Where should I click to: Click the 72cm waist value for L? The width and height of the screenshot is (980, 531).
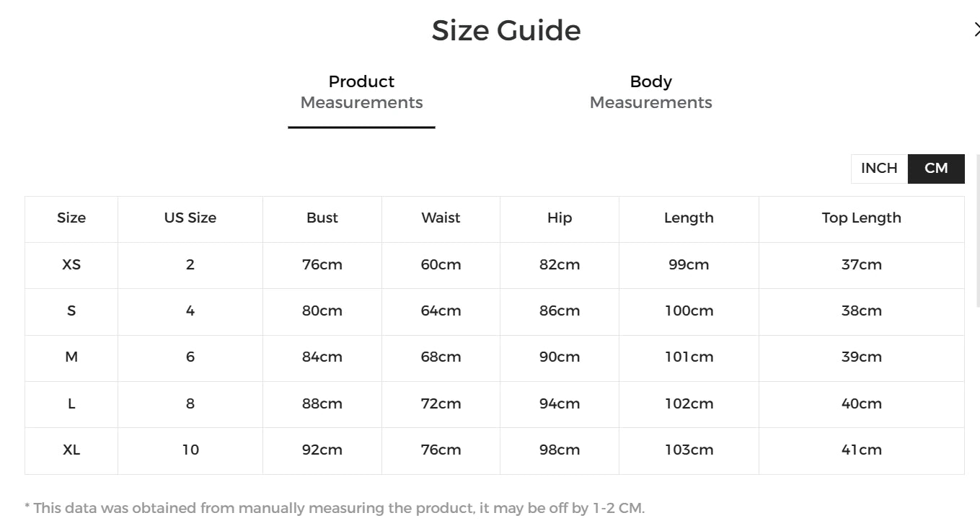click(x=441, y=404)
